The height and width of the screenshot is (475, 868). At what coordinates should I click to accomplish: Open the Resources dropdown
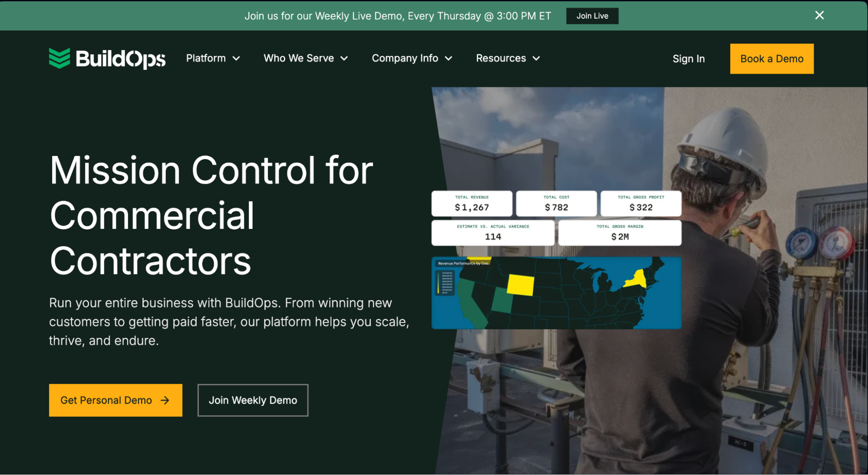[507, 58]
